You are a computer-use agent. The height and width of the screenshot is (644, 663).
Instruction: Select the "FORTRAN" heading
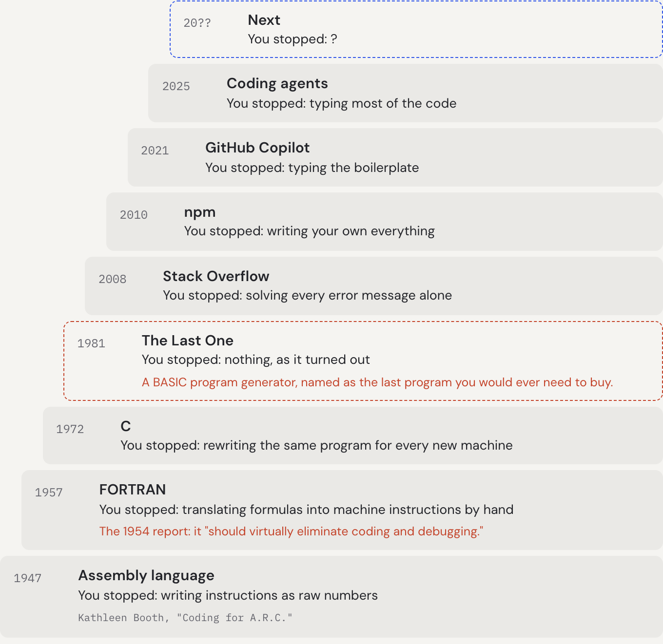[x=133, y=490]
